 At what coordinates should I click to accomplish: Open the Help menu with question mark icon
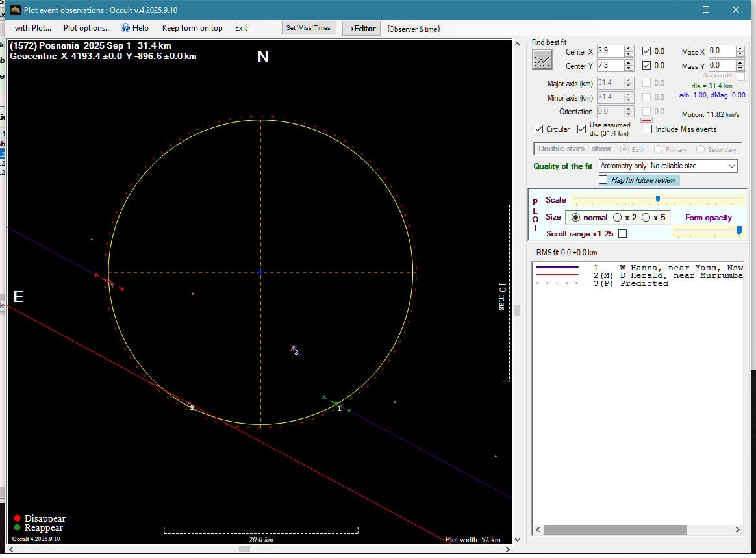point(134,28)
